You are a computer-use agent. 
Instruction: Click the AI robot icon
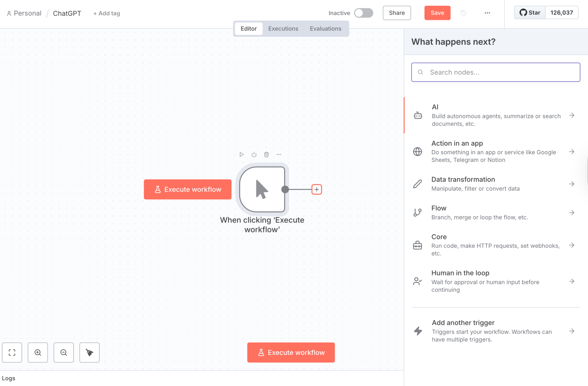click(x=418, y=115)
